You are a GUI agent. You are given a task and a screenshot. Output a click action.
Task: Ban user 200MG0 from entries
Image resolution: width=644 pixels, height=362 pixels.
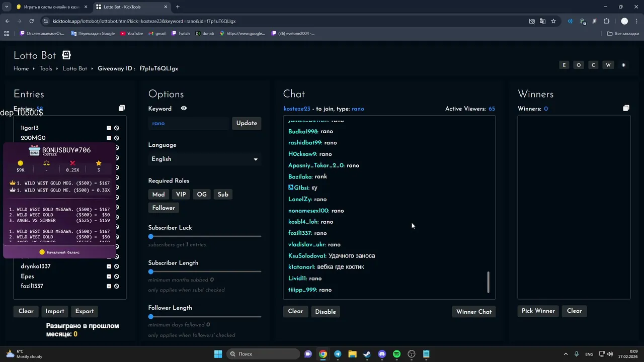pyautogui.click(x=116, y=138)
